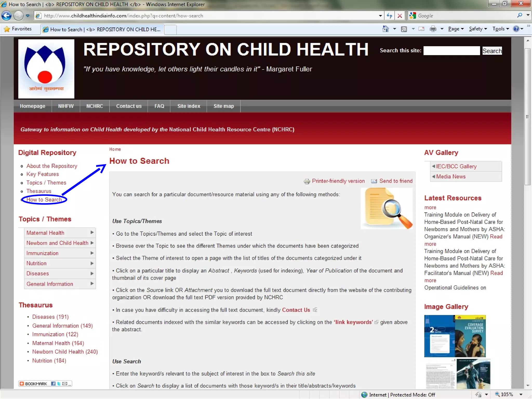Click the Print toolbar icon
The height and width of the screenshot is (399, 532).
click(x=433, y=29)
